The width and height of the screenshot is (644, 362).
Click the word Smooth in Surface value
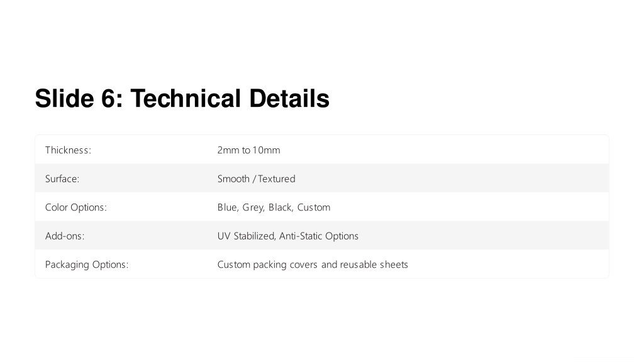point(233,179)
